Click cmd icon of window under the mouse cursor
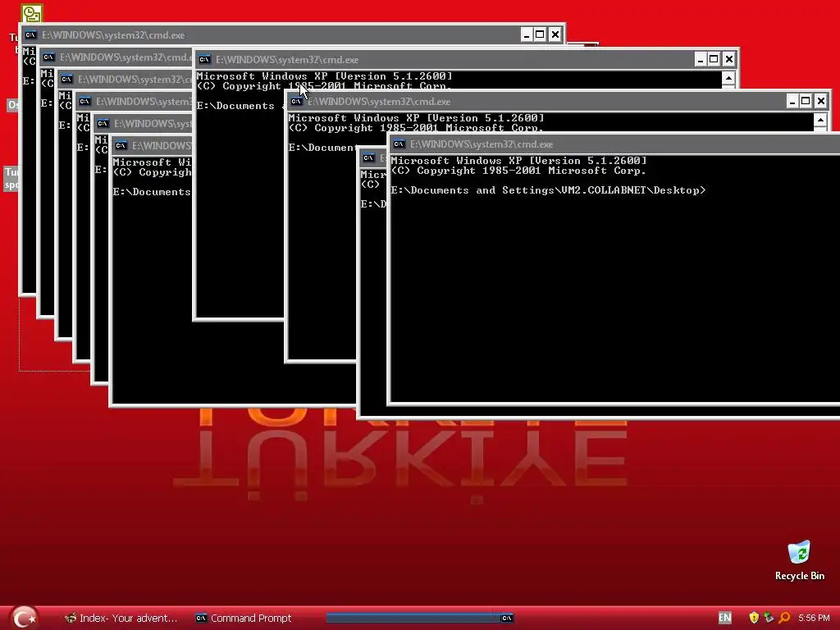Screen dimensions: 840x630 point(204,59)
